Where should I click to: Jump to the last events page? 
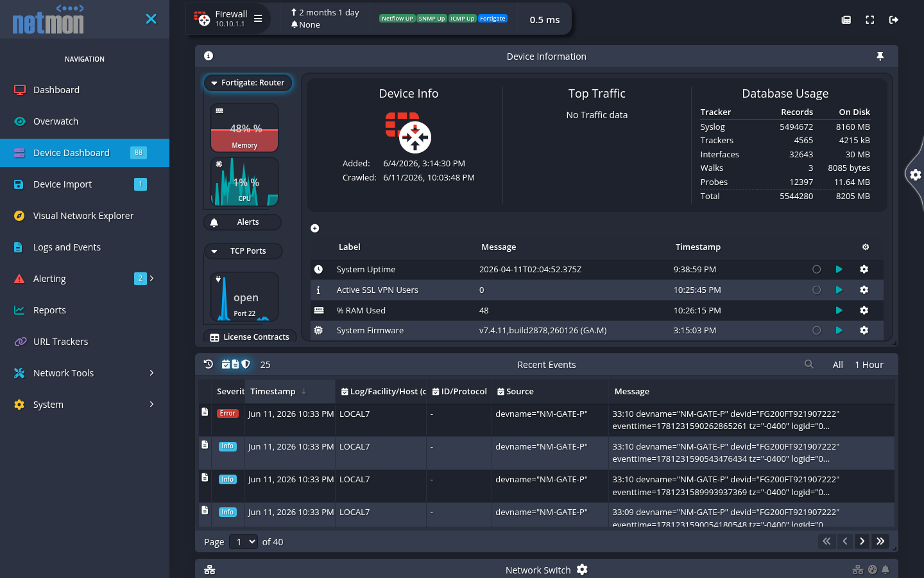click(x=880, y=541)
